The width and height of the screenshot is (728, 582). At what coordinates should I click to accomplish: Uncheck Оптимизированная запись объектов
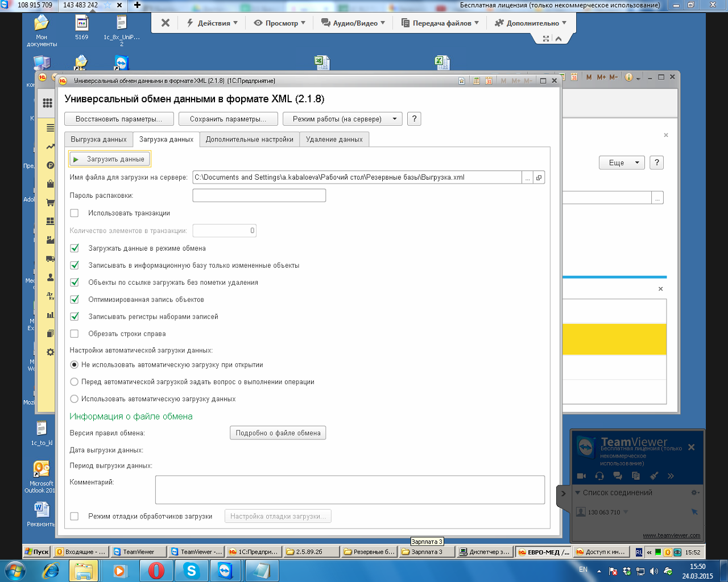75,300
